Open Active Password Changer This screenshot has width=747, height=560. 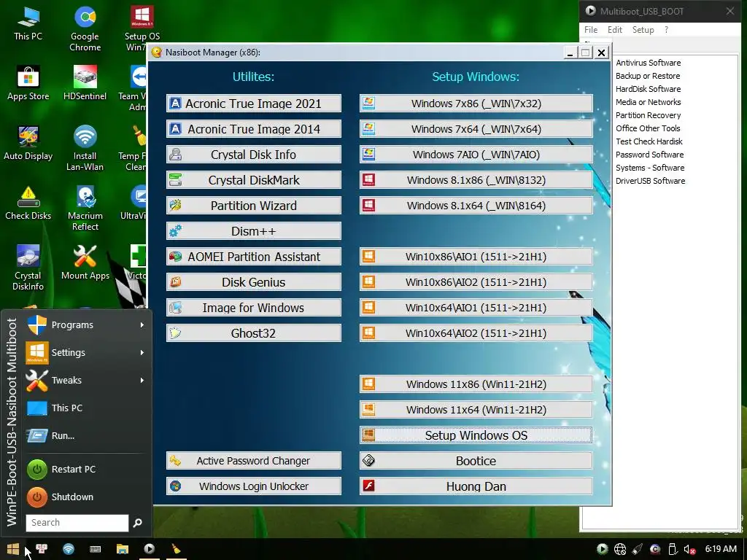pos(253,461)
